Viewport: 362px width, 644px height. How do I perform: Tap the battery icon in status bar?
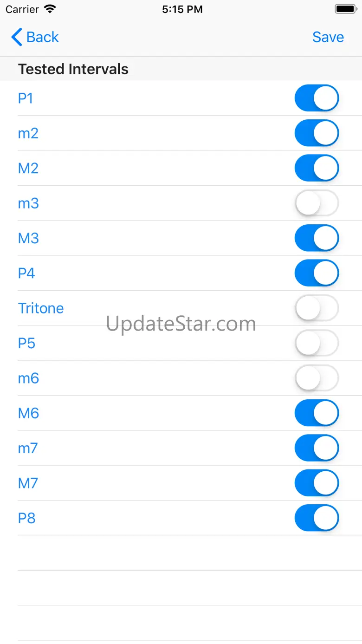(x=345, y=9)
